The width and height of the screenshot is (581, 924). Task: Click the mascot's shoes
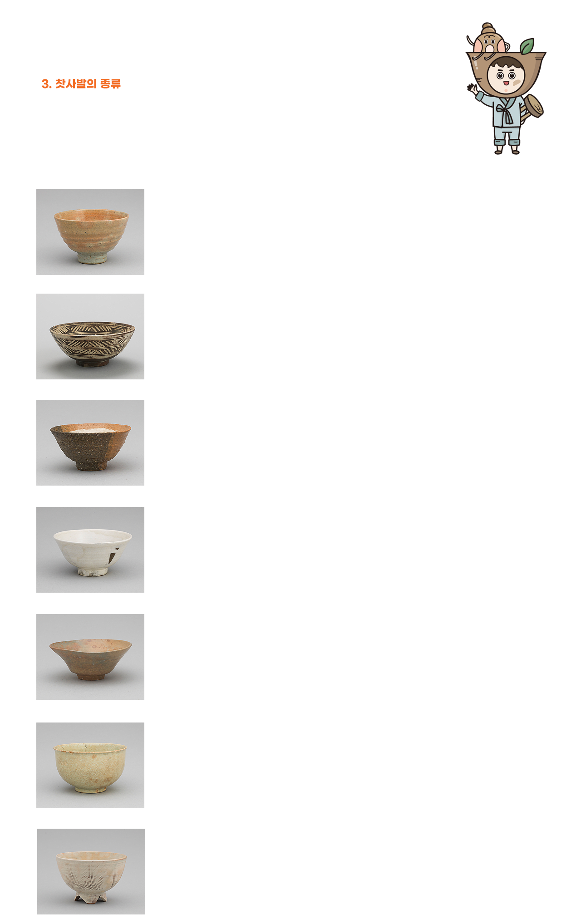(507, 150)
